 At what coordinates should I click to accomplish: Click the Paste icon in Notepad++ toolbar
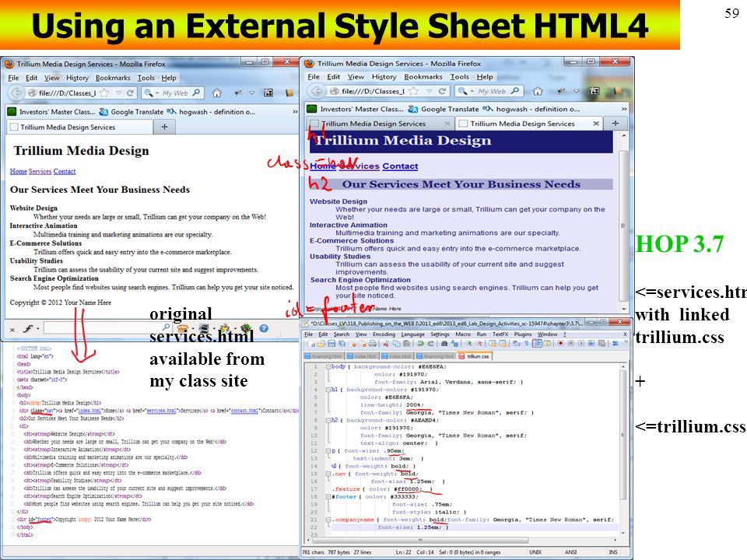406,343
